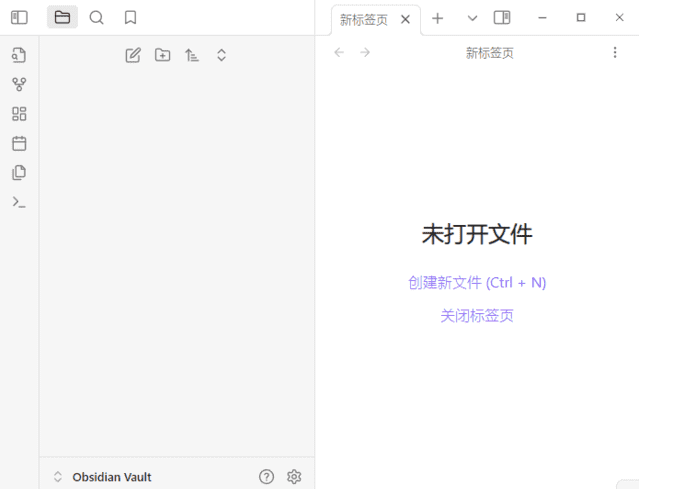Screen dimensions: 681x489
Task: Change sort order icon
Action: pyautogui.click(x=192, y=55)
